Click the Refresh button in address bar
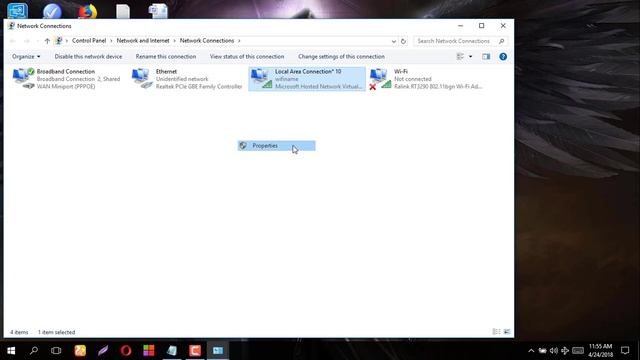Viewport: 640px width, 360px height. (403, 41)
